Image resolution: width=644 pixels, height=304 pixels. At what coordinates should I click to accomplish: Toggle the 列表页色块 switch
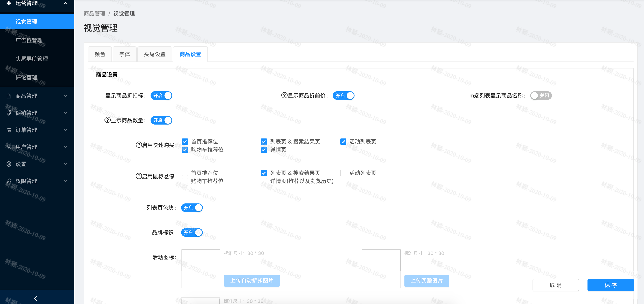tap(192, 208)
